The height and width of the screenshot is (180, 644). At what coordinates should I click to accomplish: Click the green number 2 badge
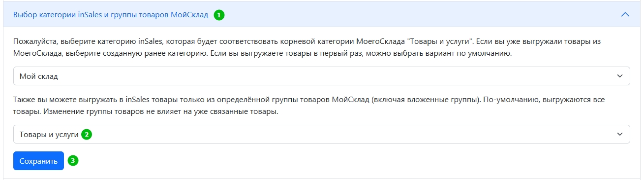(87, 134)
